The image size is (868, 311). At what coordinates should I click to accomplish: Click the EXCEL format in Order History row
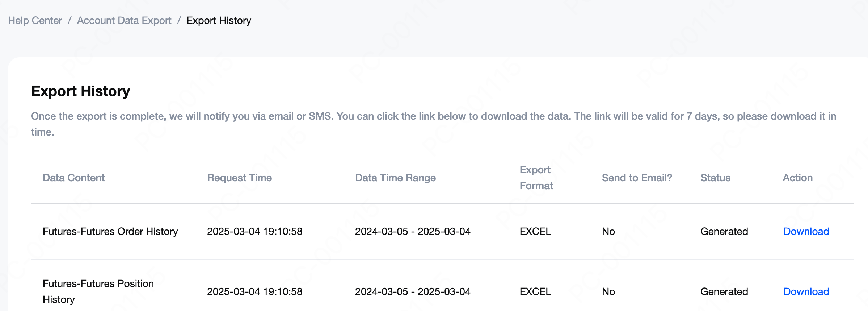(535, 231)
